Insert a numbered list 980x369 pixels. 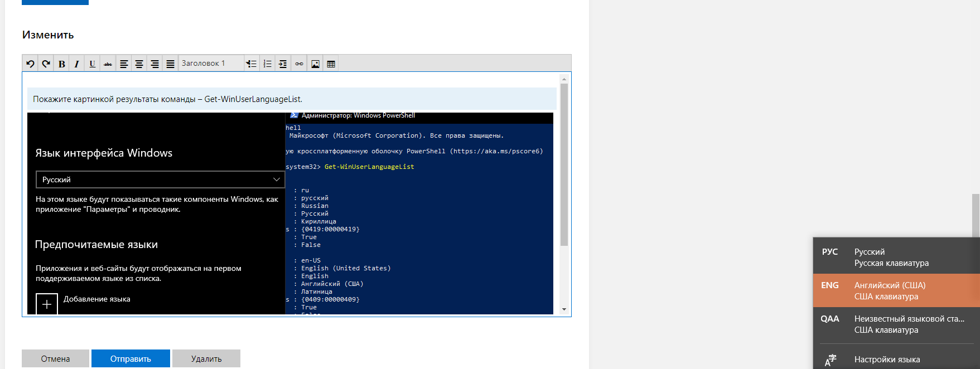coord(268,64)
